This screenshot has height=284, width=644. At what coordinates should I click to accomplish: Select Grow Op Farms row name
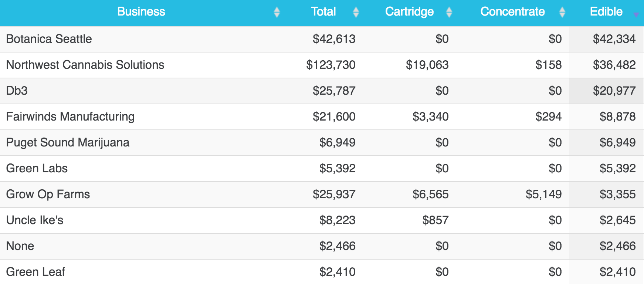click(48, 194)
